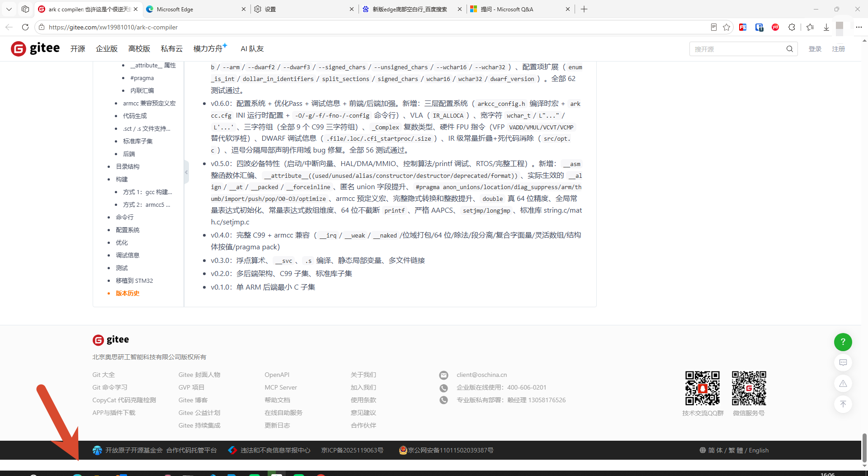Click the address bar URL
Screen dimensions: 868x476
[113, 27]
